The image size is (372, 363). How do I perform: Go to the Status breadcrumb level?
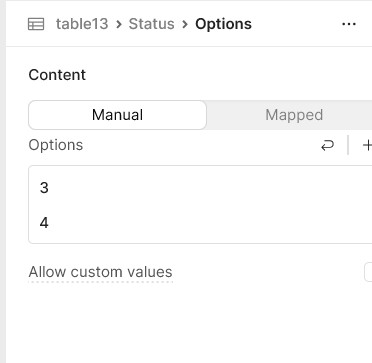[x=152, y=24]
